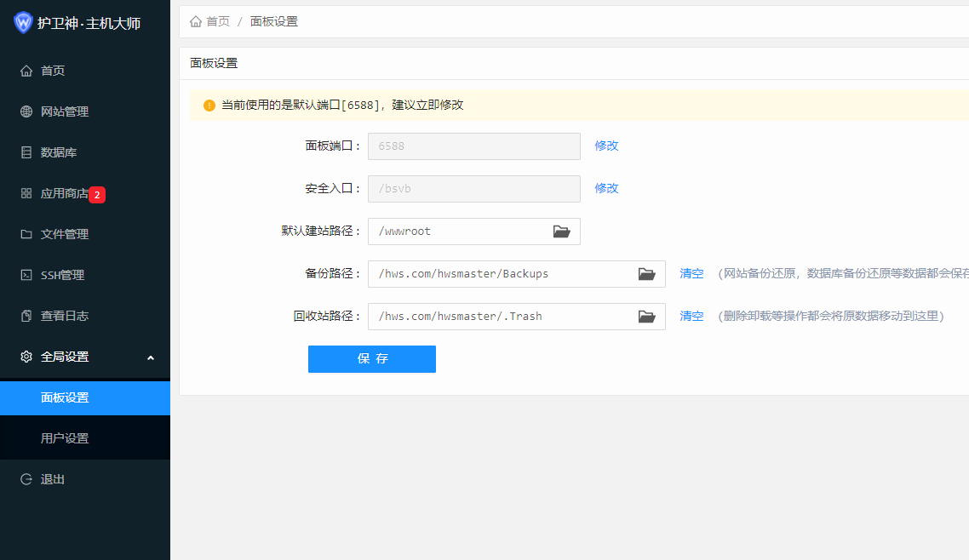Go to 数据库 section
Screen dimensions: 969x560
pos(59,152)
